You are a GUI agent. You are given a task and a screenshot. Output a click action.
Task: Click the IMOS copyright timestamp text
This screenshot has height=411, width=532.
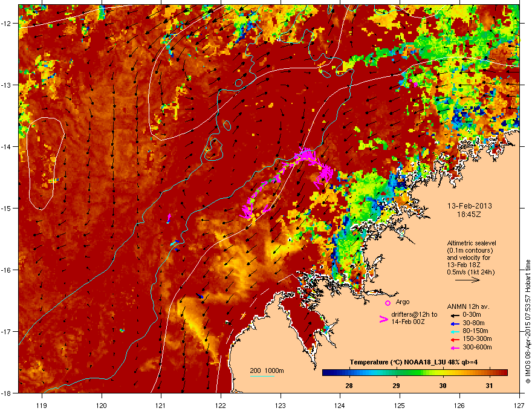[x=528, y=322]
